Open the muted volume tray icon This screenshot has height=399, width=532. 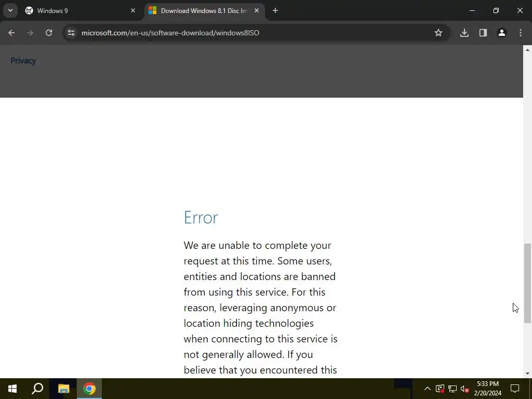(465, 389)
